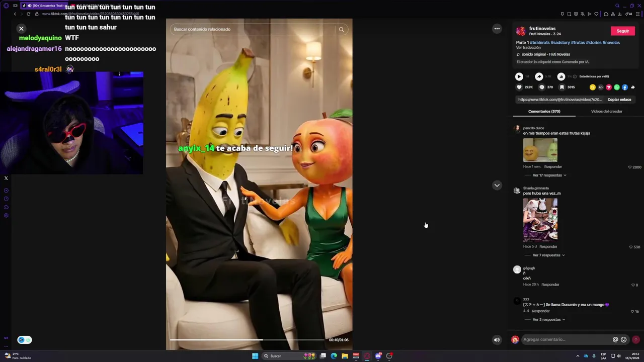Open the #novelas hashtag

611,43
